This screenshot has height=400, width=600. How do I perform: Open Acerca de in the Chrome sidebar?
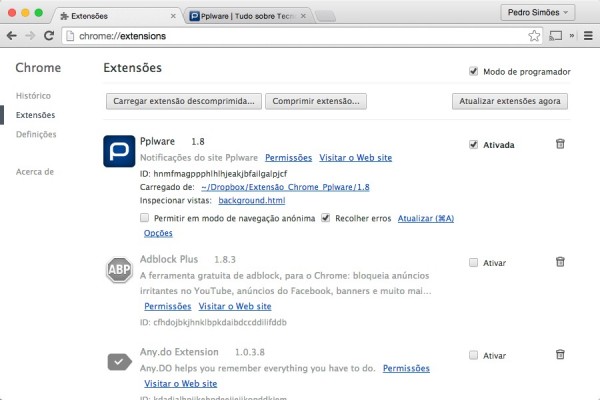pyautogui.click(x=35, y=172)
